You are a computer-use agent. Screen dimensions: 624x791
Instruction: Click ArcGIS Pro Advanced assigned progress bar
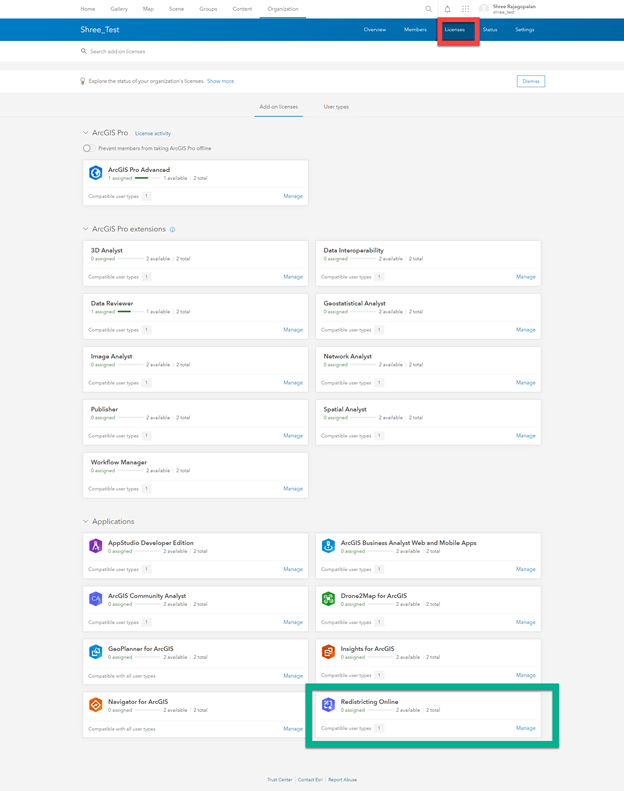click(147, 178)
